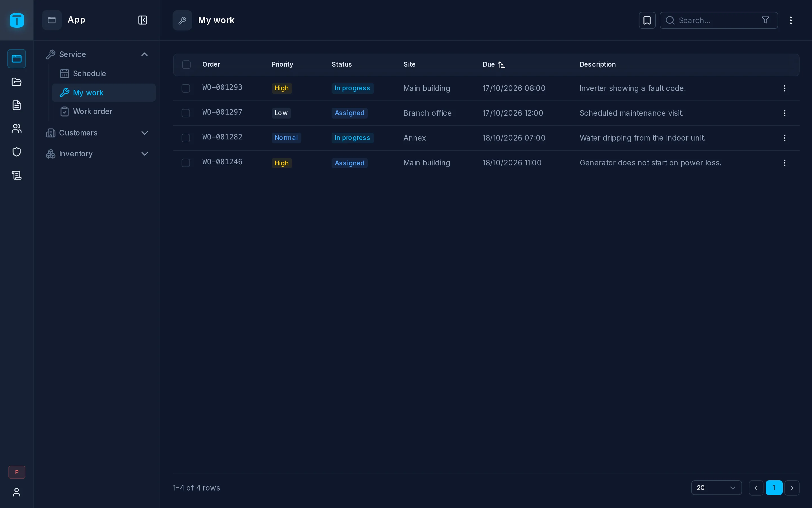Open the top-right more options menu

(791, 21)
